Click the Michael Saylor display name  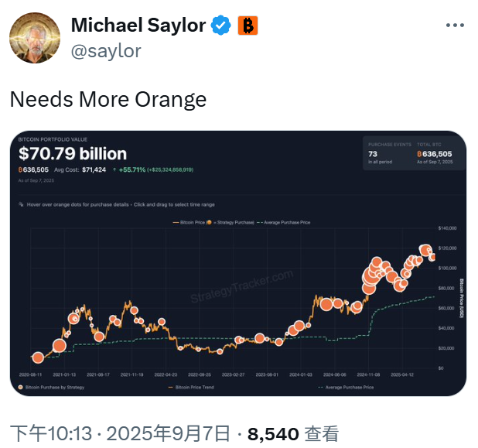point(138,25)
